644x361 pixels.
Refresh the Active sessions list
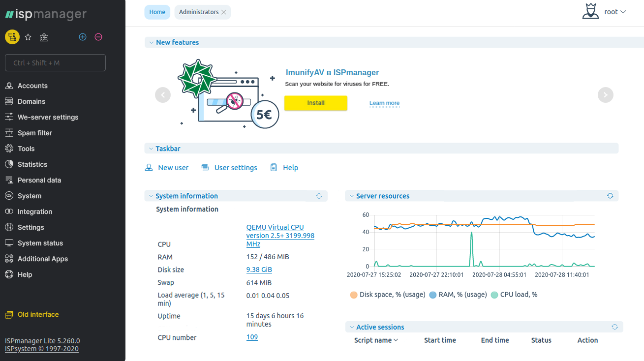614,327
